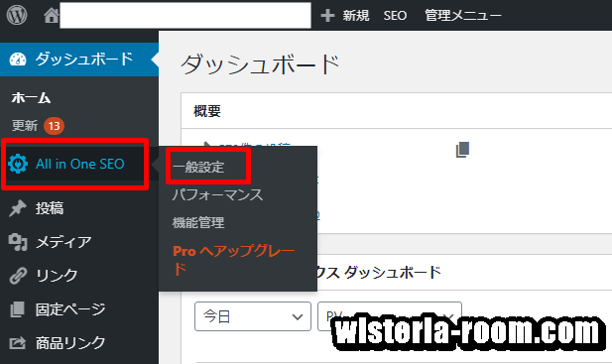Open the 今日 period dropdown
Viewport: 612px width, 364px height.
pos(253,316)
